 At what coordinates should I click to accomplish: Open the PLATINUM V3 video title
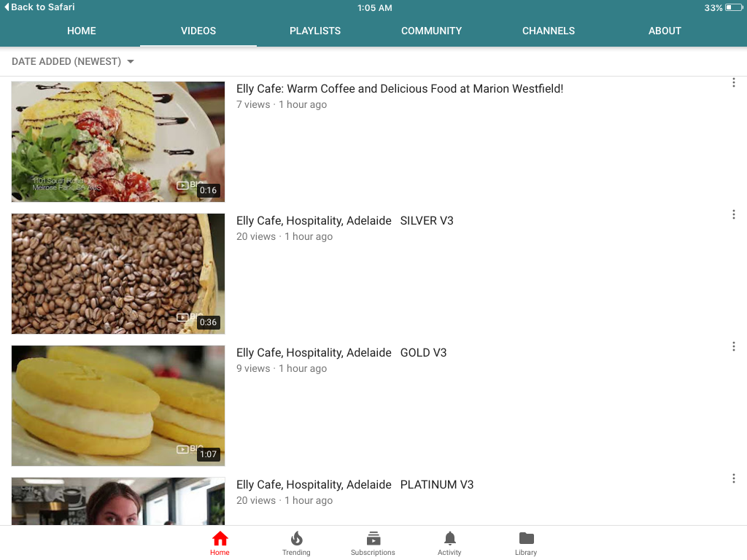[355, 484]
